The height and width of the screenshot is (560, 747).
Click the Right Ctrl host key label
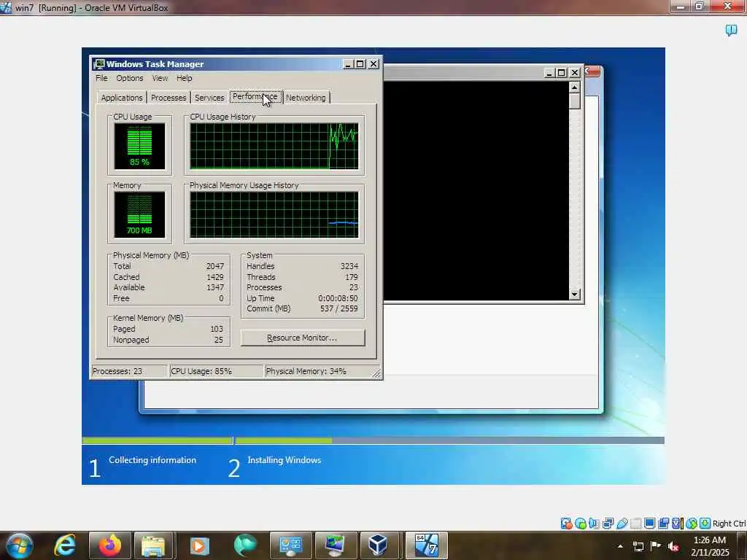pyautogui.click(x=729, y=524)
